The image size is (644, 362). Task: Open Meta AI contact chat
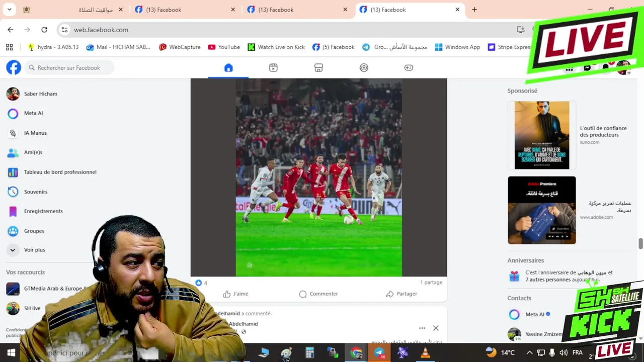[537, 314]
